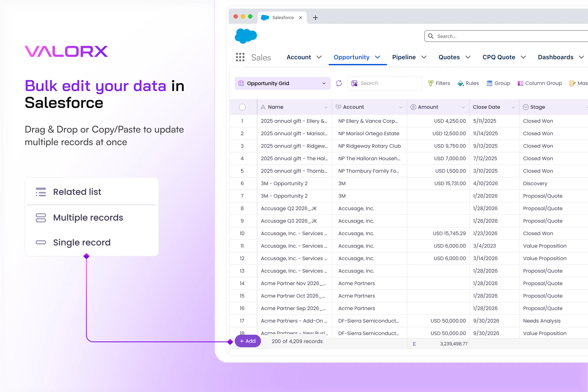Screen dimensions: 588x392
Task: Open the Amount column header menu
Action: pyautogui.click(x=463, y=107)
